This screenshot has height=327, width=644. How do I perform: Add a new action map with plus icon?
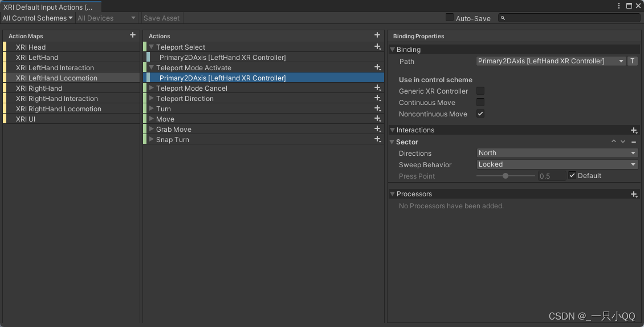click(133, 35)
